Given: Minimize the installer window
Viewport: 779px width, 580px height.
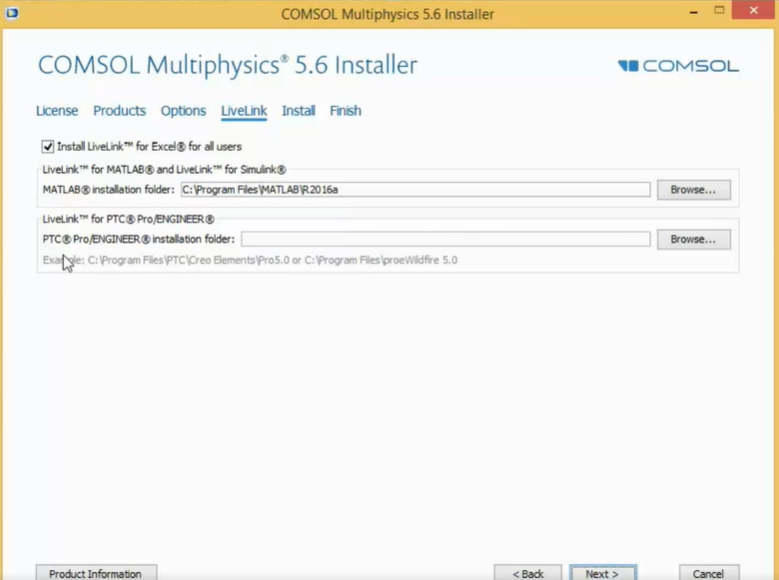Looking at the screenshot, I should coord(694,12).
